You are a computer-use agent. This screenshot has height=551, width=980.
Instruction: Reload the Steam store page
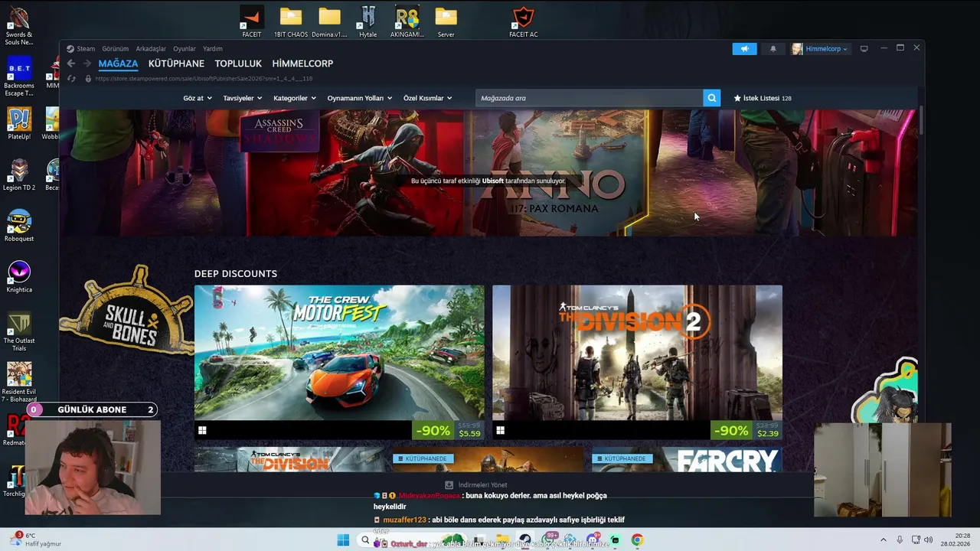click(71, 79)
